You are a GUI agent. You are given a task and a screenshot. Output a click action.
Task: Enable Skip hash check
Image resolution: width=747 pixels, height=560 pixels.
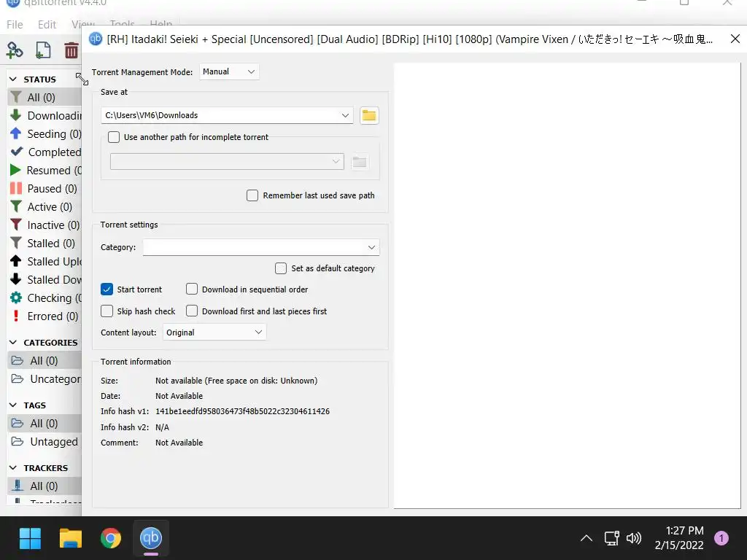107,311
